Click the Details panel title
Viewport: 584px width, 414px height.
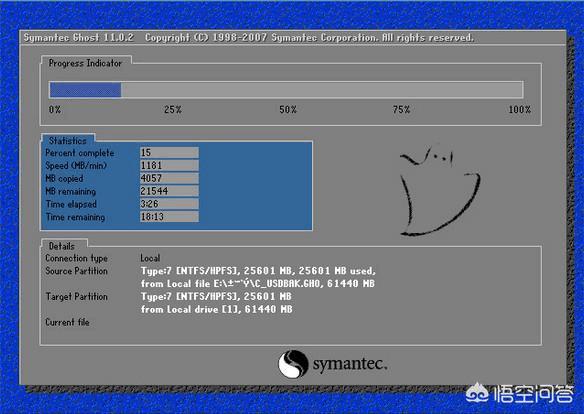(62, 246)
